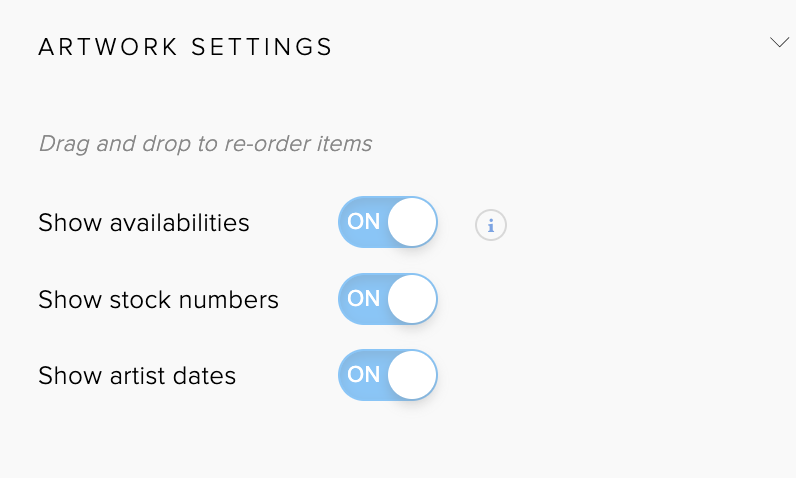Disable the Show stock numbers switch

tap(388, 299)
